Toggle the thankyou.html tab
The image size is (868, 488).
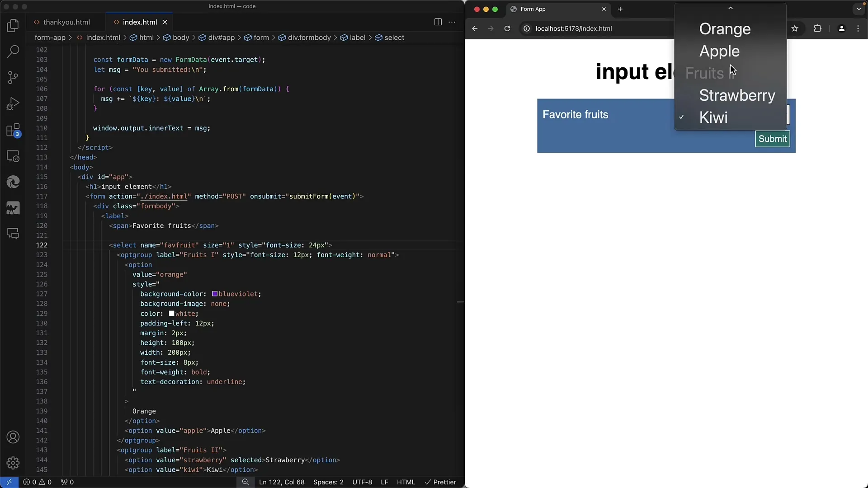(66, 22)
